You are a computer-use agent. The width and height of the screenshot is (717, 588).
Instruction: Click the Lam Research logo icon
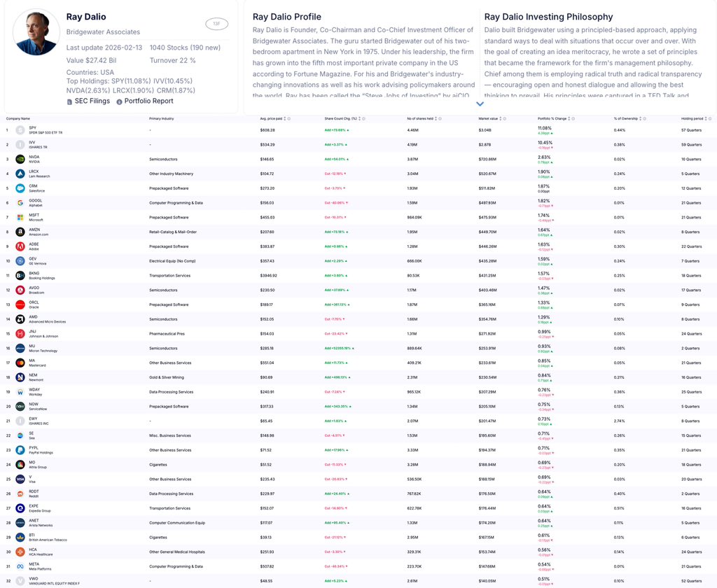[x=20, y=174]
